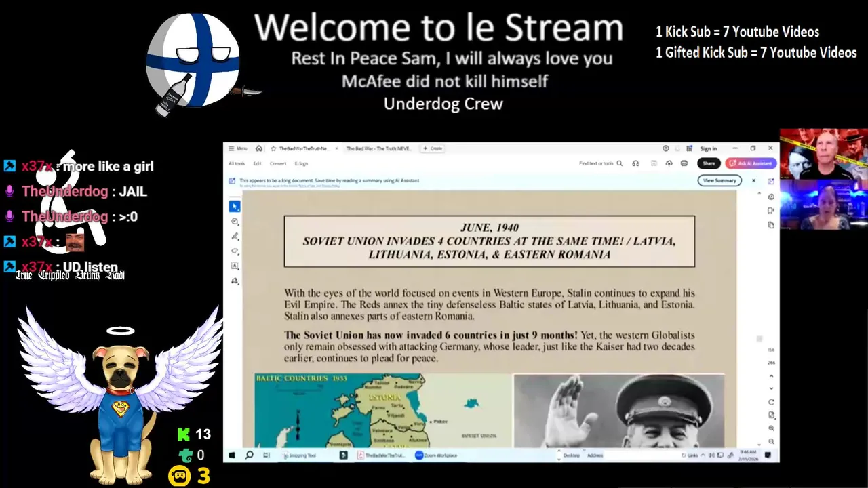Open Windows taskbar Search icon
Viewport: 868px width, 488px height.
click(249, 455)
